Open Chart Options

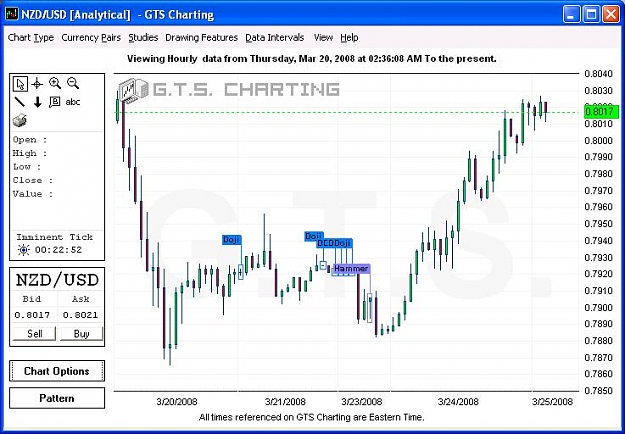point(57,371)
